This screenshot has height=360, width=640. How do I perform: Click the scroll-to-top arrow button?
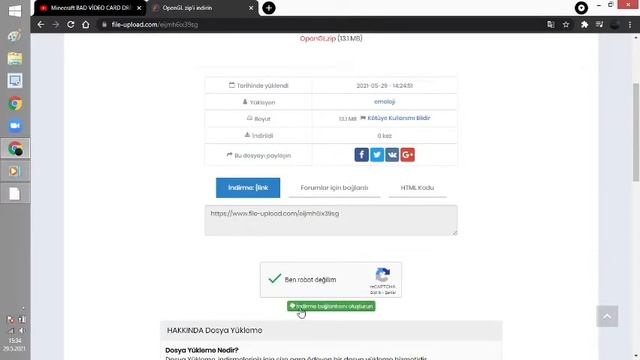[x=607, y=316]
